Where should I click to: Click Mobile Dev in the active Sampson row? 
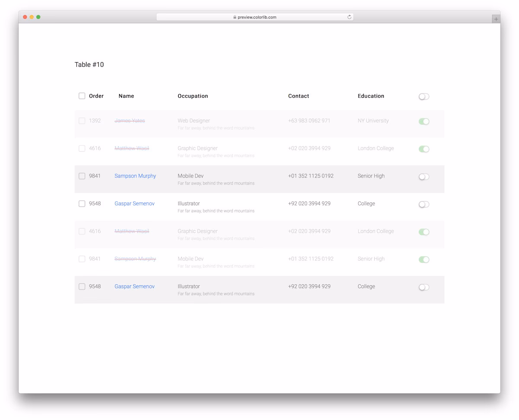click(190, 176)
